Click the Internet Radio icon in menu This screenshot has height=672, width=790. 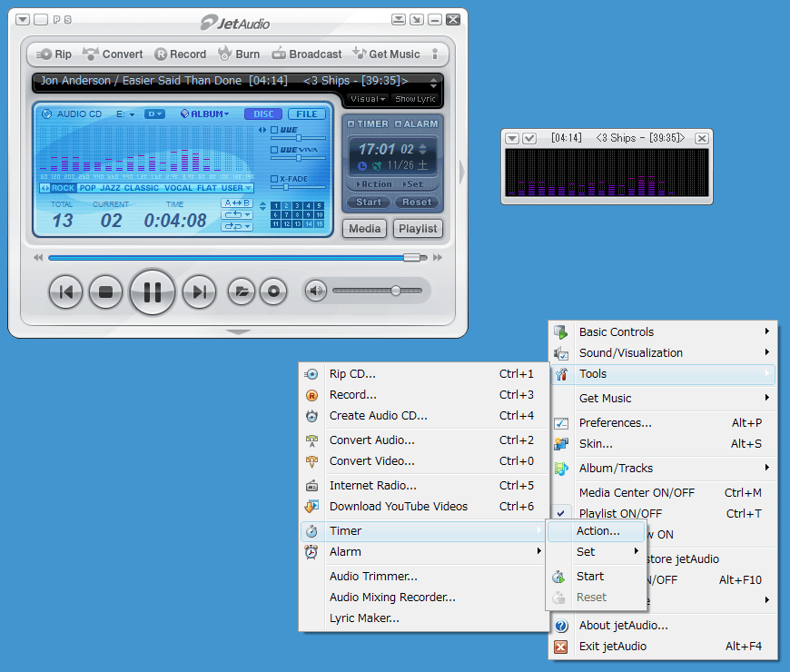click(311, 486)
